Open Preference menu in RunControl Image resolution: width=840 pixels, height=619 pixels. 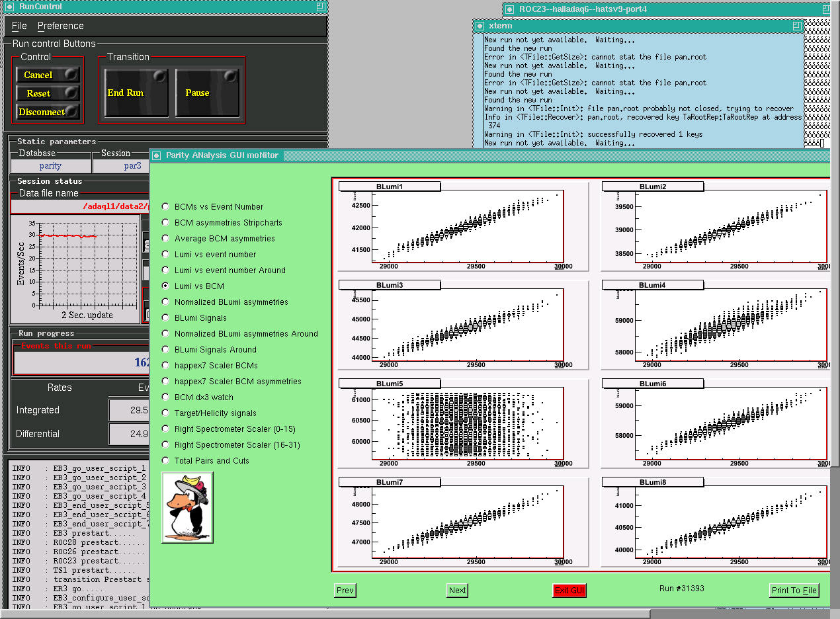tap(61, 26)
